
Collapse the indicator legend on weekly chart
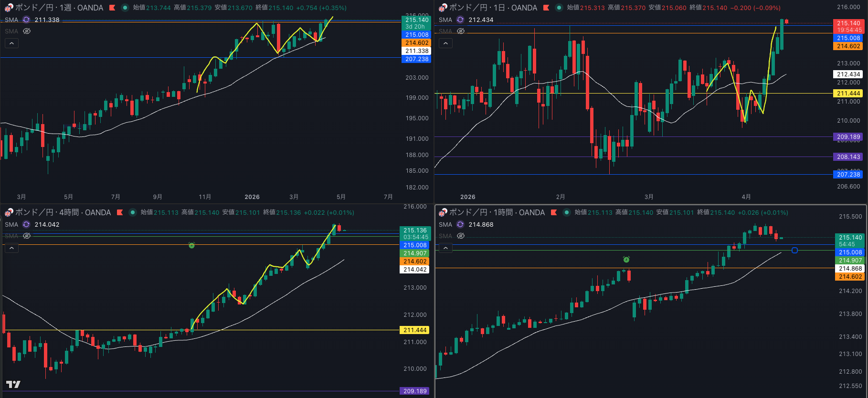pyautogui.click(x=11, y=43)
